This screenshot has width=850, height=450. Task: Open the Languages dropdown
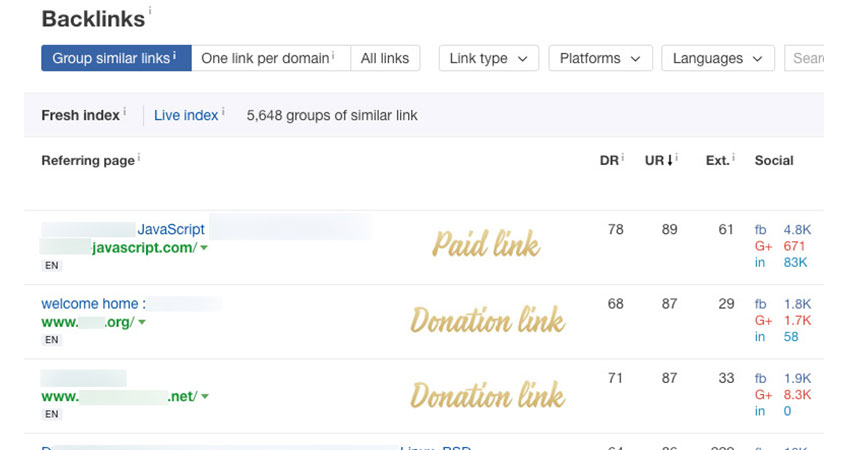pos(718,58)
